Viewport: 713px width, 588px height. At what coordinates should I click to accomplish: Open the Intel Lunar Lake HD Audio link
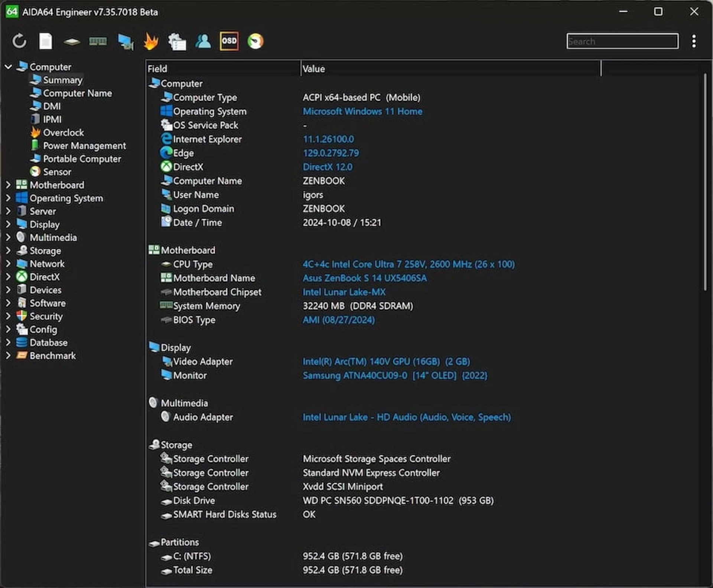407,417
